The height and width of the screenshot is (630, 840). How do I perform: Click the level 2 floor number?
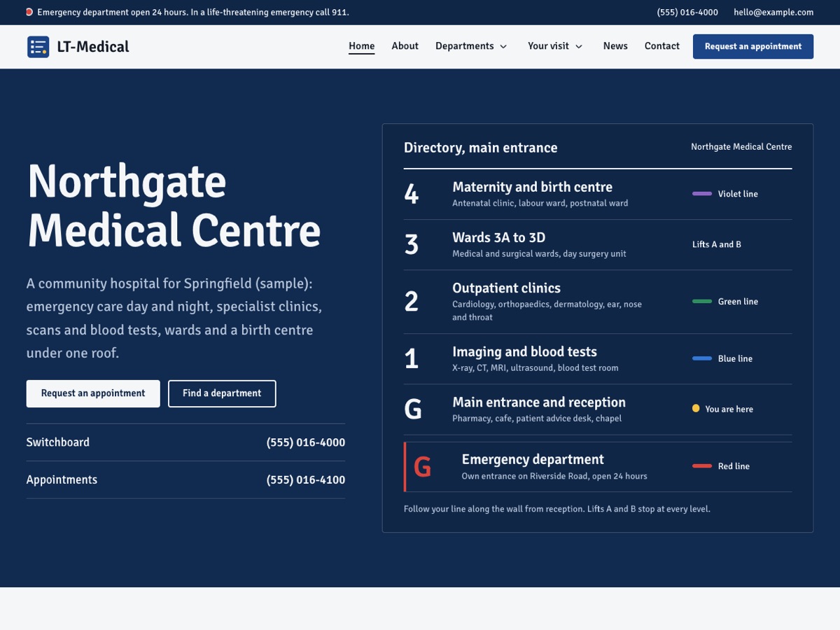tap(412, 302)
